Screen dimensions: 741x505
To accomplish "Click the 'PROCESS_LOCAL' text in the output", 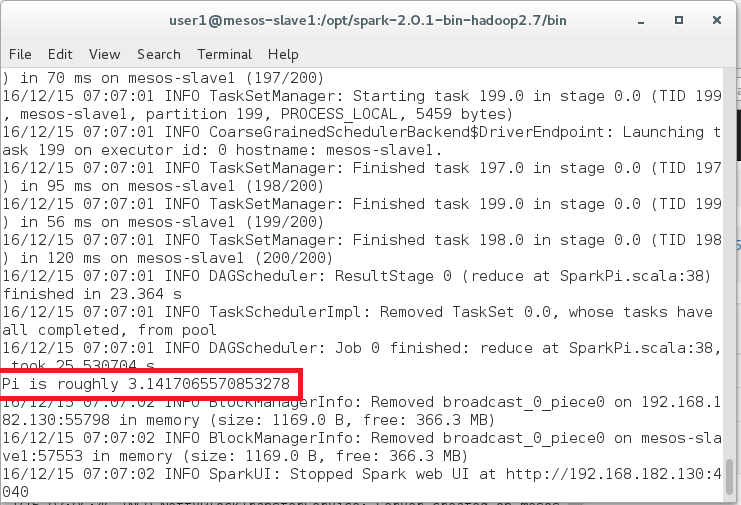I will (x=339, y=114).
